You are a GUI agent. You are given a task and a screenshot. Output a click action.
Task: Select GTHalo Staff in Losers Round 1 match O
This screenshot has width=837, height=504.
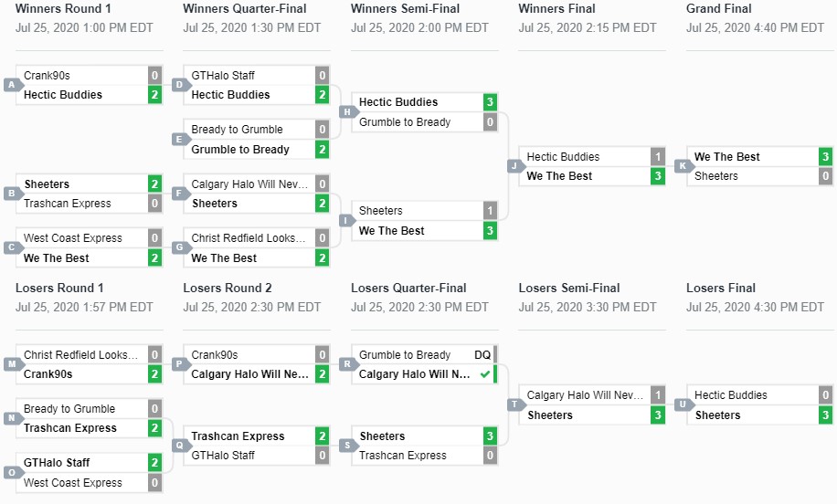[x=57, y=463]
